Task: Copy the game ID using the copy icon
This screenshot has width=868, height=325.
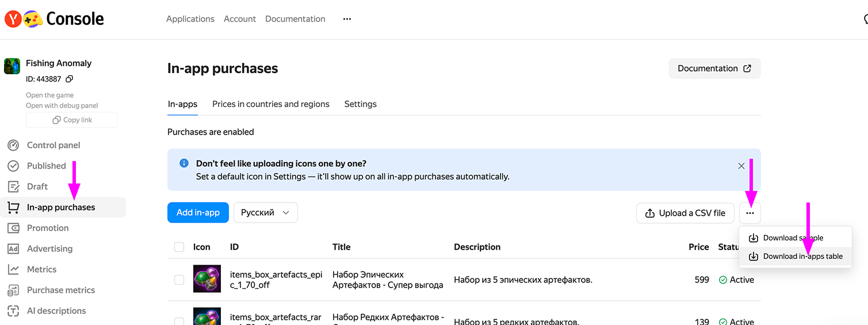Action: pos(70,79)
